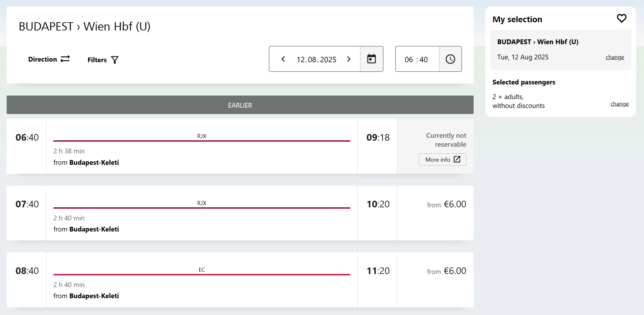Change the selected passengers
This screenshot has width=644, height=315.
[619, 104]
